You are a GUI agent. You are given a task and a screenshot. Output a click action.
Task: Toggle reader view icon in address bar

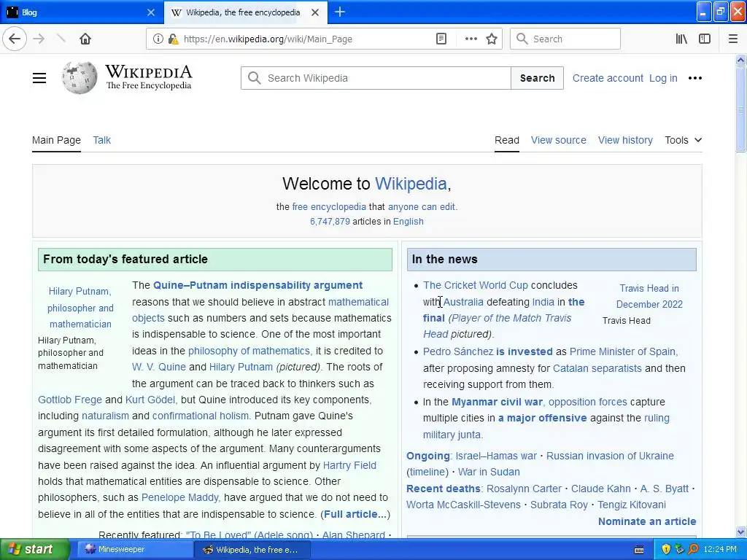pyautogui.click(x=441, y=39)
